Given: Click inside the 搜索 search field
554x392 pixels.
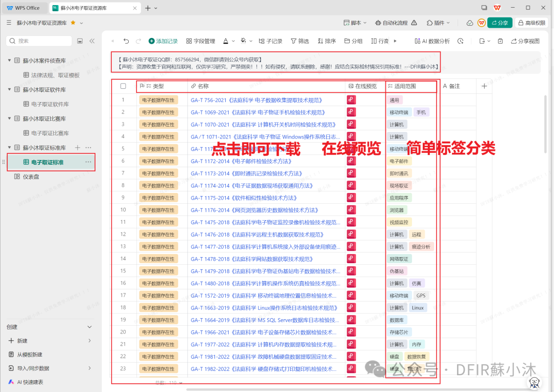Looking at the screenshot, I should [38, 40].
